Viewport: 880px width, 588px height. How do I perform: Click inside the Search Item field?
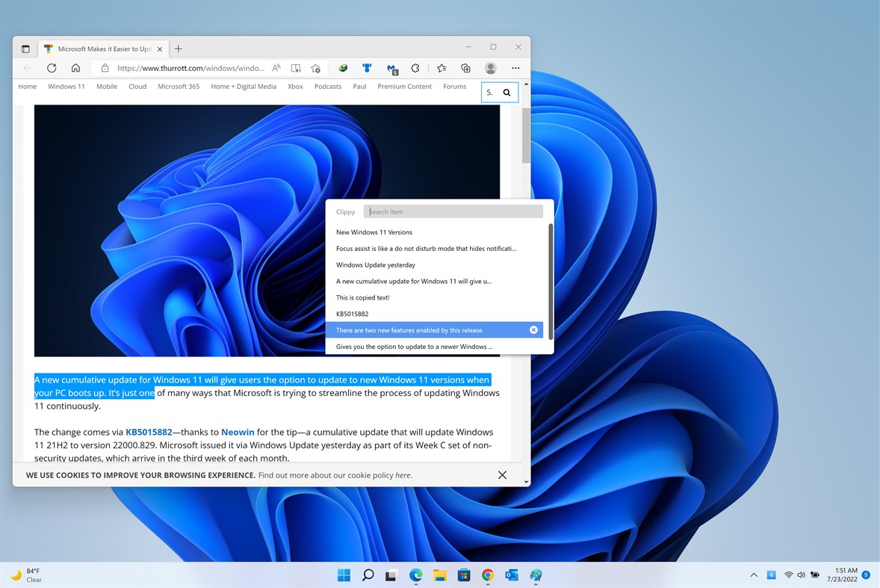pos(453,211)
